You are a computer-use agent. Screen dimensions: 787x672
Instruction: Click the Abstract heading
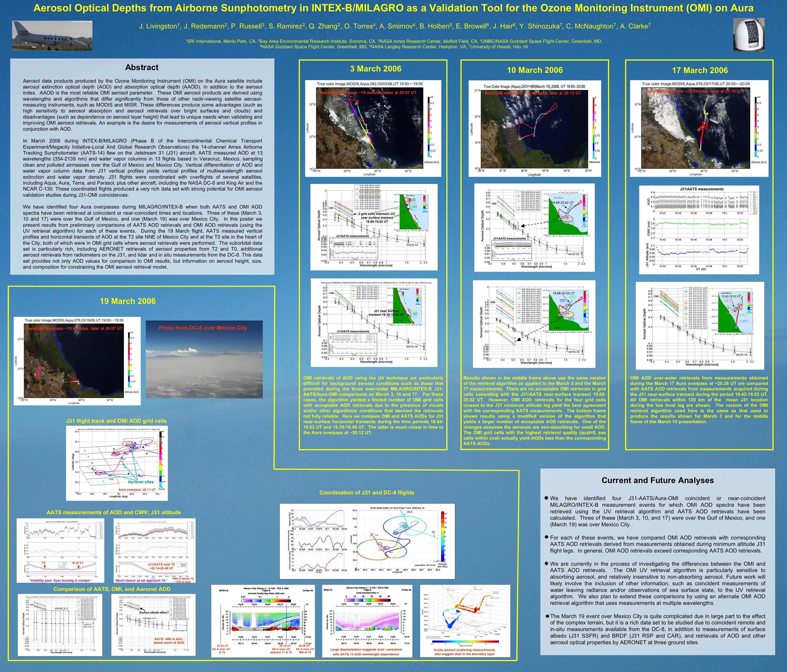142,68
